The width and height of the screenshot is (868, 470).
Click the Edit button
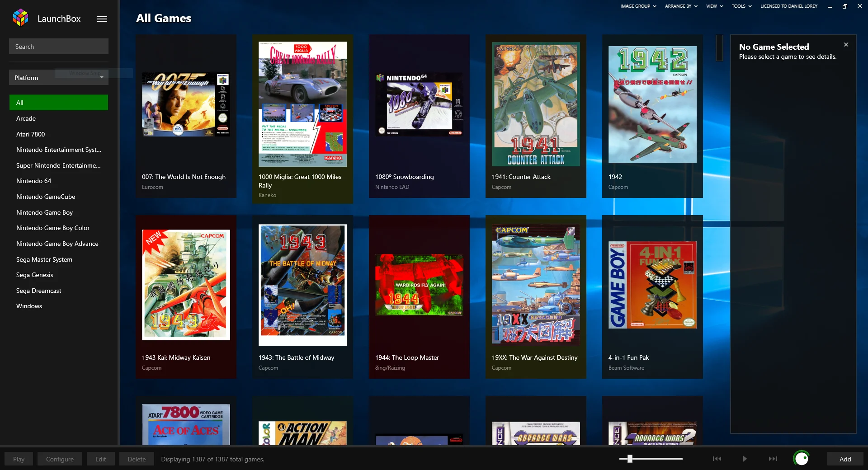tap(100, 459)
